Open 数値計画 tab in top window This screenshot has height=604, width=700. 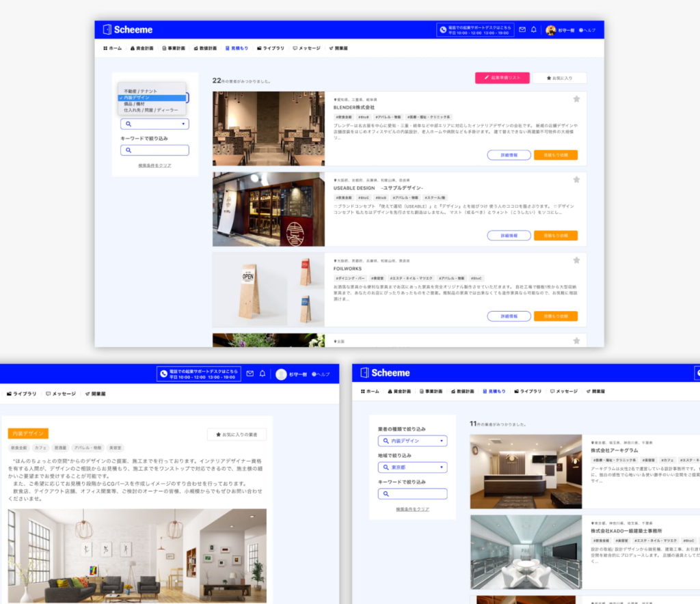point(205,49)
